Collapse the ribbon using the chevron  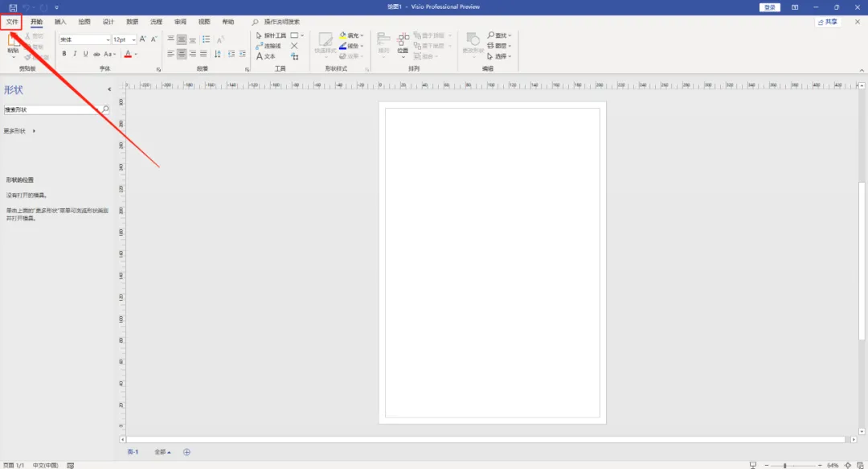point(862,71)
